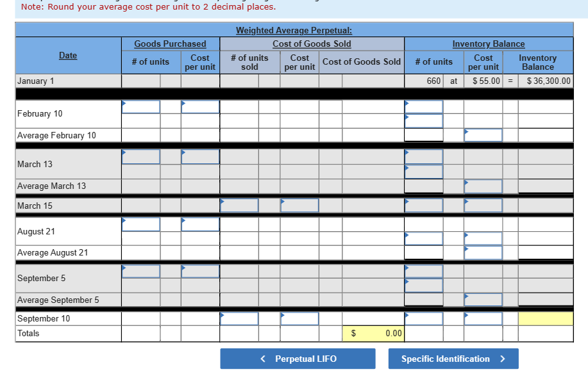Select September 5 second inventory units field
This screenshot has height=374, width=588.
424,286
